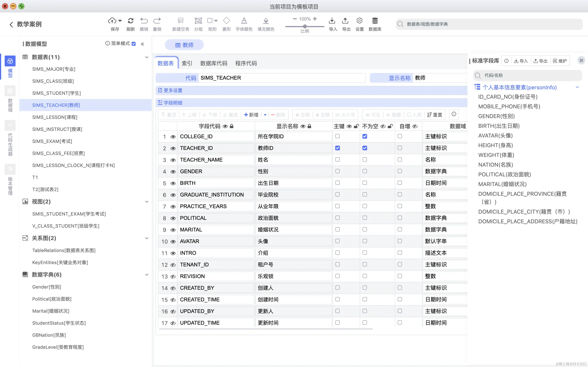
Task: Toggle the simple mode checkbox
Action: pyautogui.click(x=134, y=44)
